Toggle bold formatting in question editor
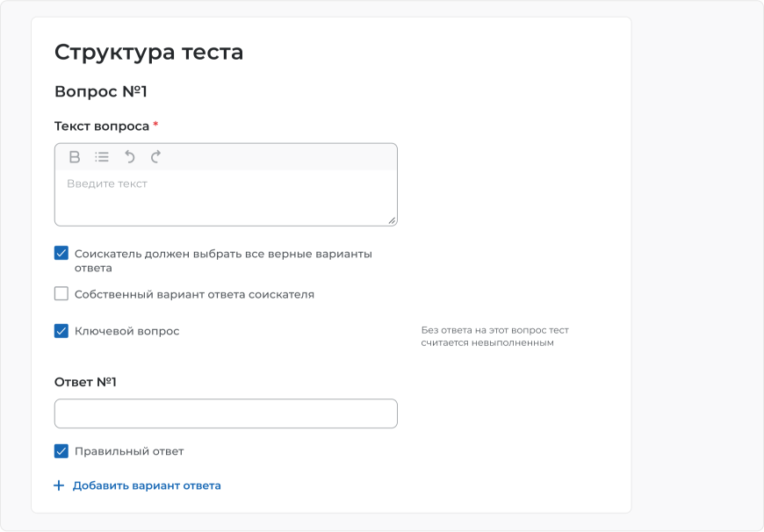This screenshot has height=532, width=764. [x=75, y=157]
